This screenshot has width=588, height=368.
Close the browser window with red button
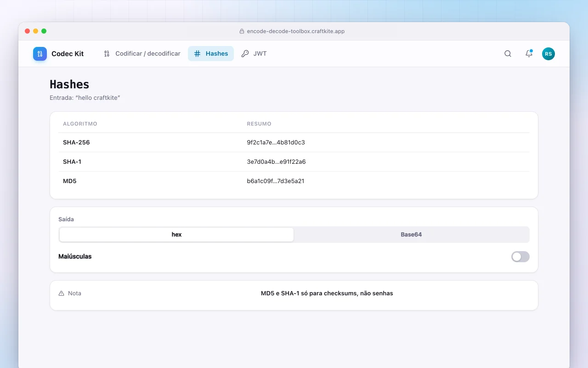tap(28, 31)
